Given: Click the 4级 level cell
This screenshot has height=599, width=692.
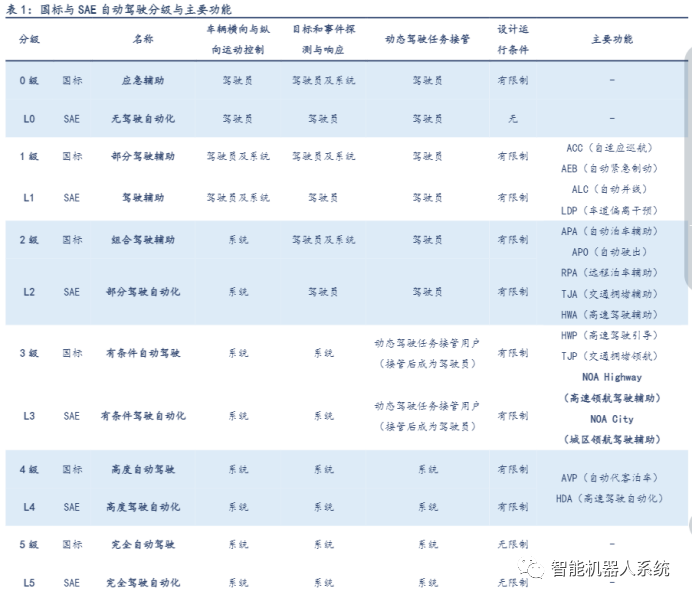Looking at the screenshot, I should [x=29, y=469].
